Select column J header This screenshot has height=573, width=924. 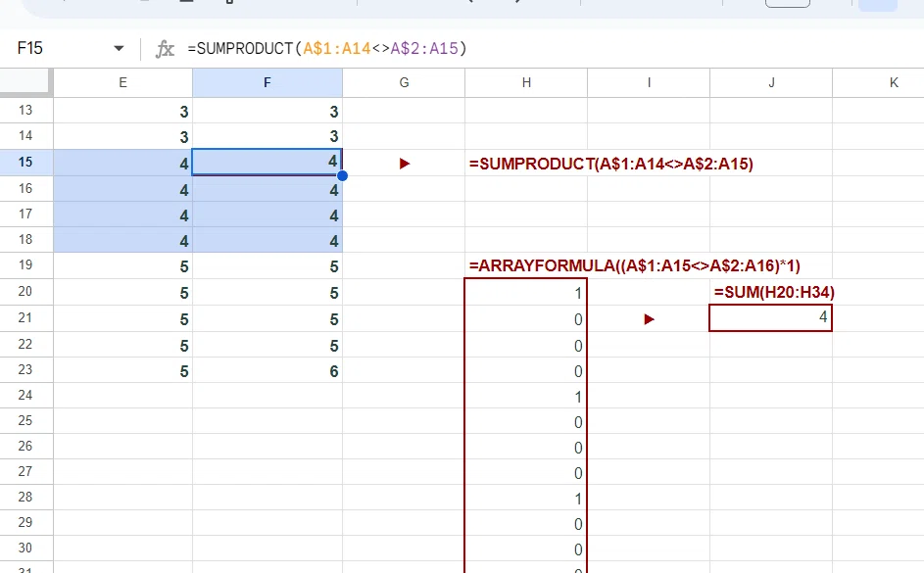pos(771,82)
